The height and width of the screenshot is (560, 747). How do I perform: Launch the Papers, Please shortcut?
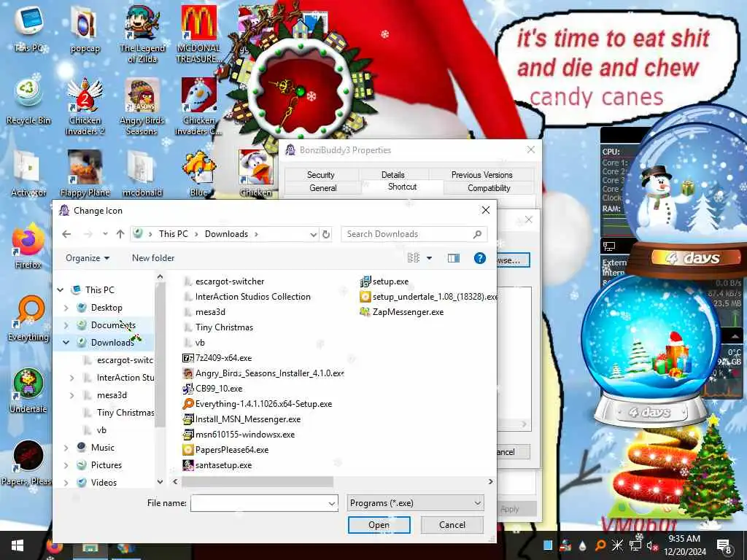[28, 462]
